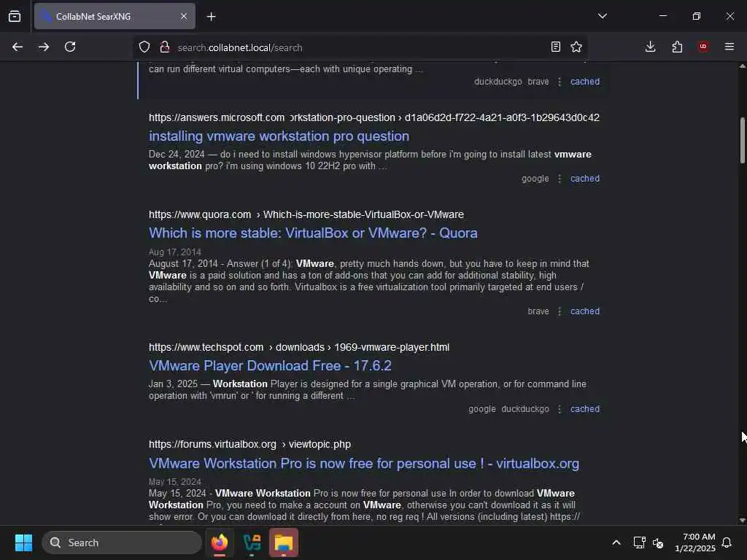The width and height of the screenshot is (747, 560).
Task: Click scrollbar up arrow
Action: pyautogui.click(x=742, y=66)
